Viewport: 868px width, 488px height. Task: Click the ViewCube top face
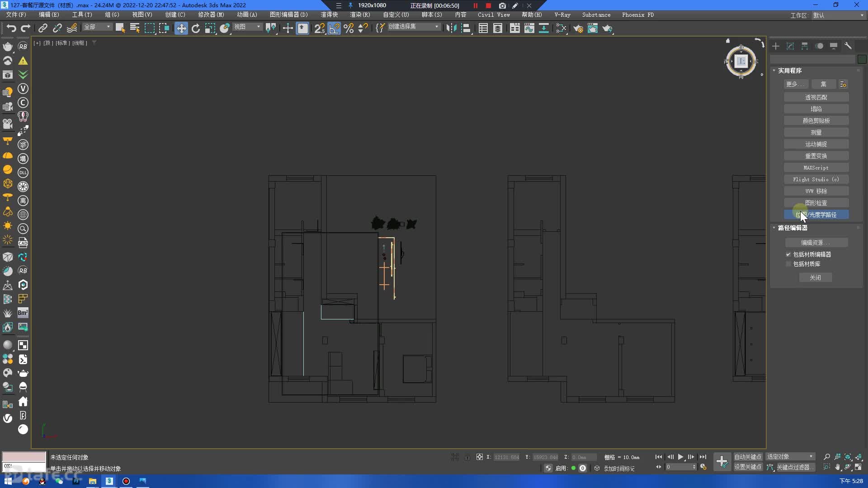(x=741, y=61)
